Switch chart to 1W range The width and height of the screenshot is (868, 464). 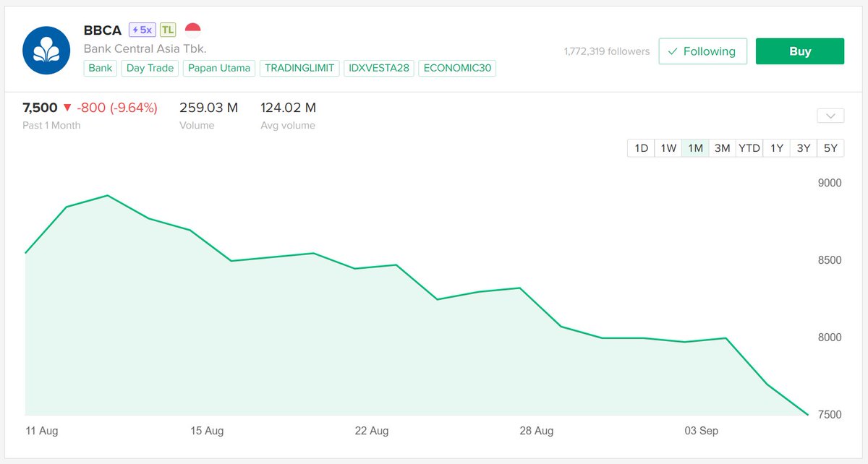click(668, 148)
